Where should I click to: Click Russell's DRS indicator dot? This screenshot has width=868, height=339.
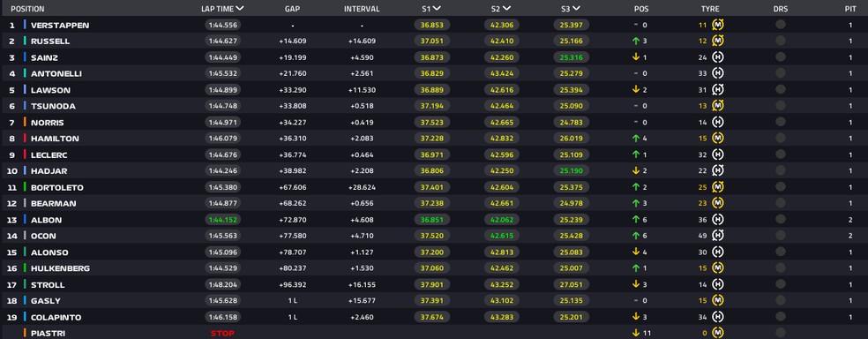pyautogui.click(x=781, y=41)
